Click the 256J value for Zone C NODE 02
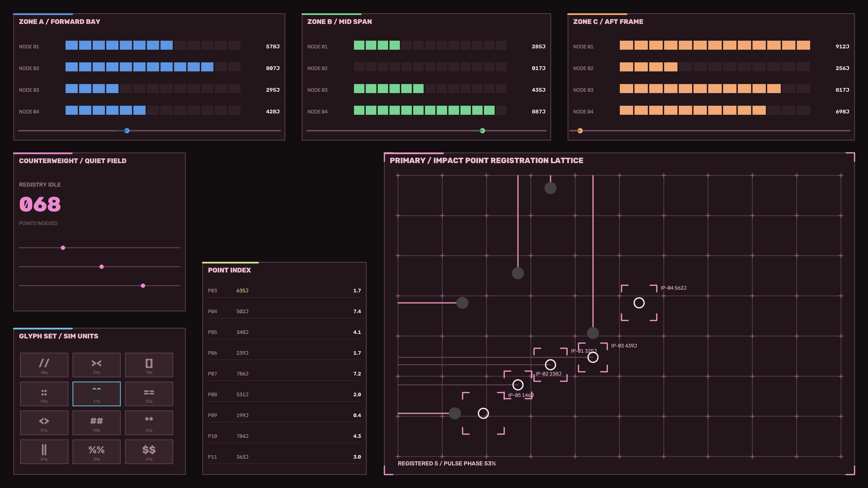 coord(842,68)
